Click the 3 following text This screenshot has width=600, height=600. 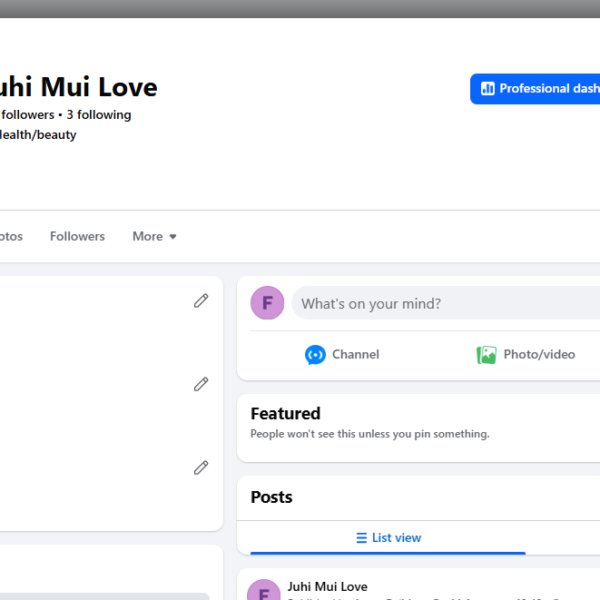99,115
